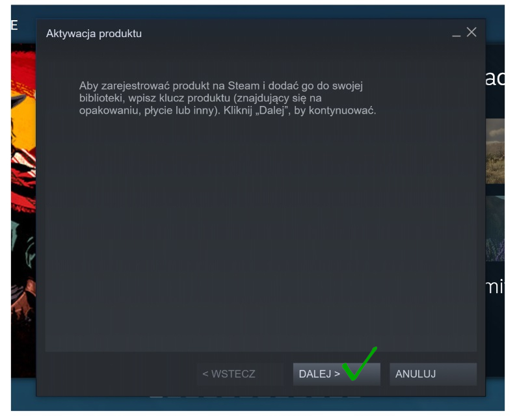Click the blue strip below the carousel
This screenshot has width=517, height=420.
pos(257,404)
